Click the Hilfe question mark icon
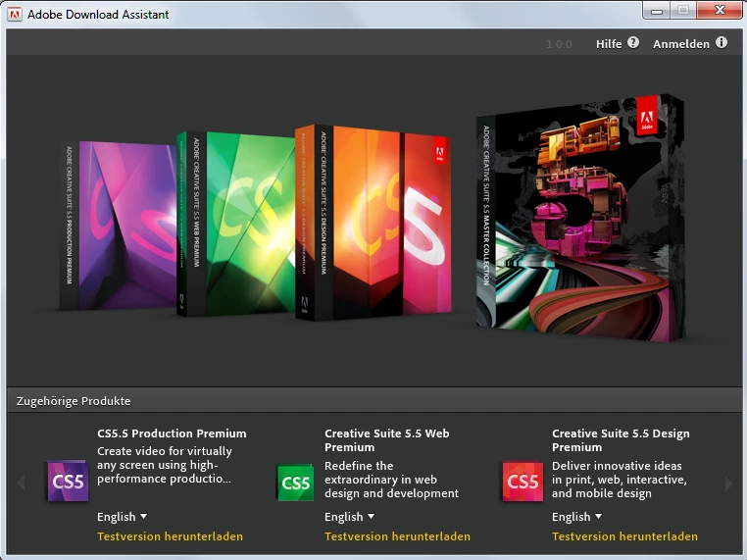 click(632, 43)
